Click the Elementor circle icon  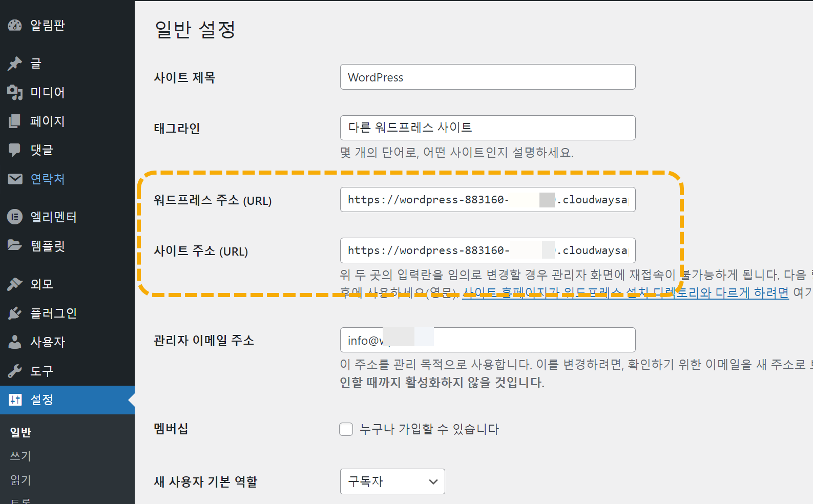(x=15, y=217)
